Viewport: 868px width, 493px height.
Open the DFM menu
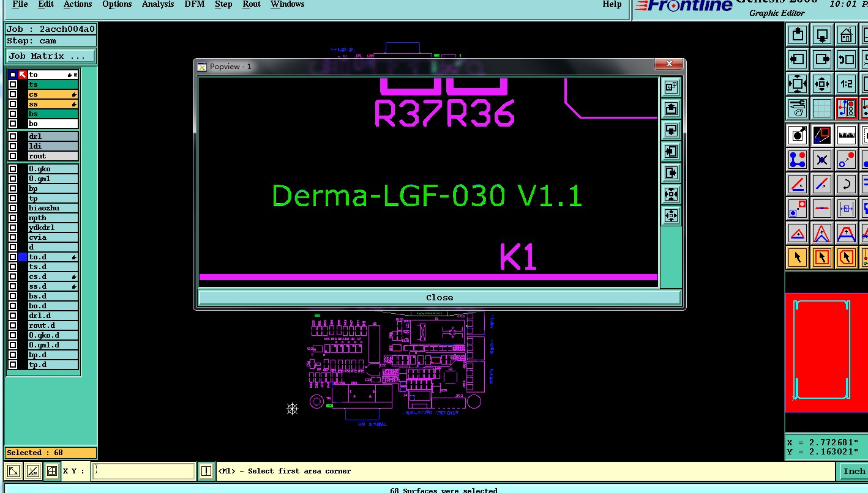tap(195, 4)
